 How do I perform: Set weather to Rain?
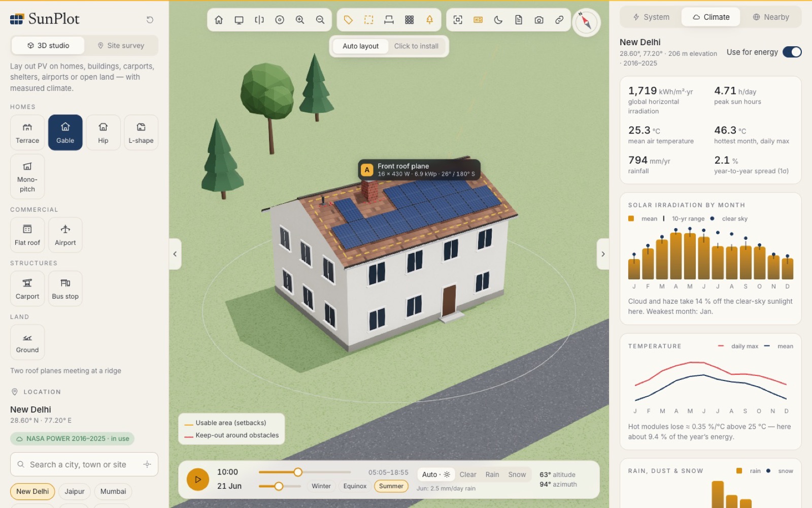click(492, 474)
